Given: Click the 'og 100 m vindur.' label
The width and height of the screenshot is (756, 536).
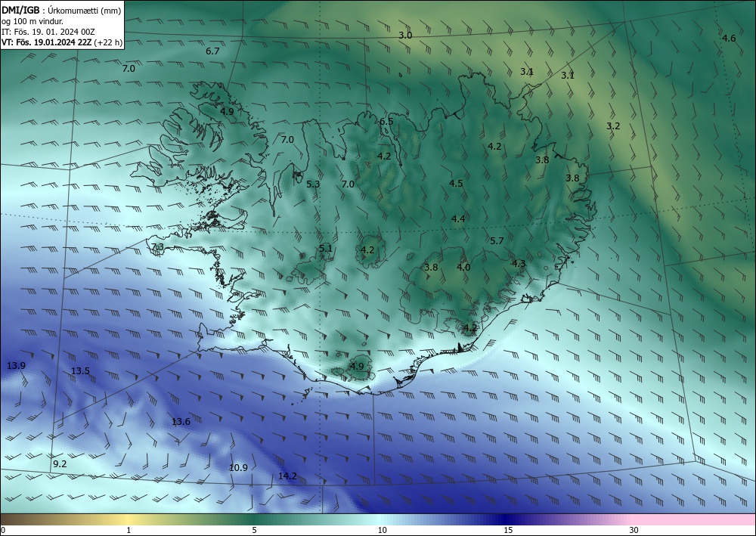Looking at the screenshot, I should pos(33,21).
